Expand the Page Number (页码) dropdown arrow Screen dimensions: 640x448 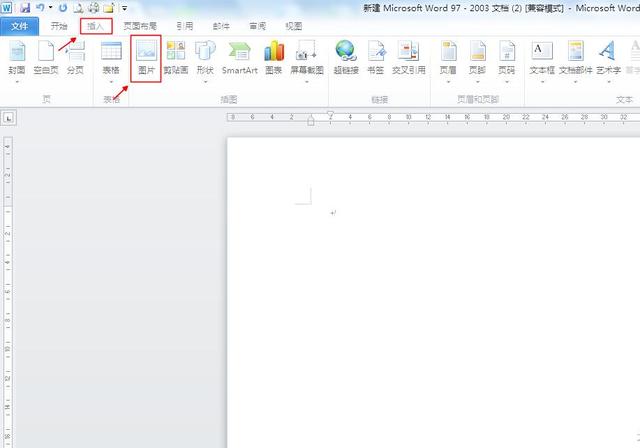click(507, 82)
